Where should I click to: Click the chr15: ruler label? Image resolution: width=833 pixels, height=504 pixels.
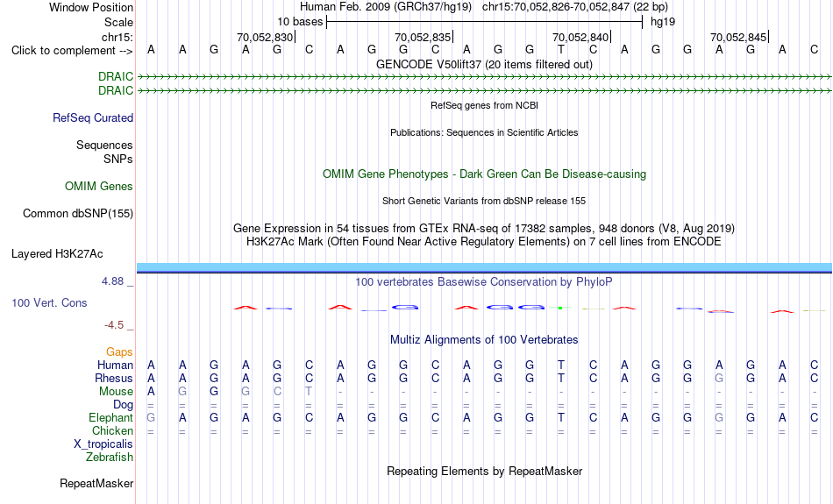click(x=117, y=37)
